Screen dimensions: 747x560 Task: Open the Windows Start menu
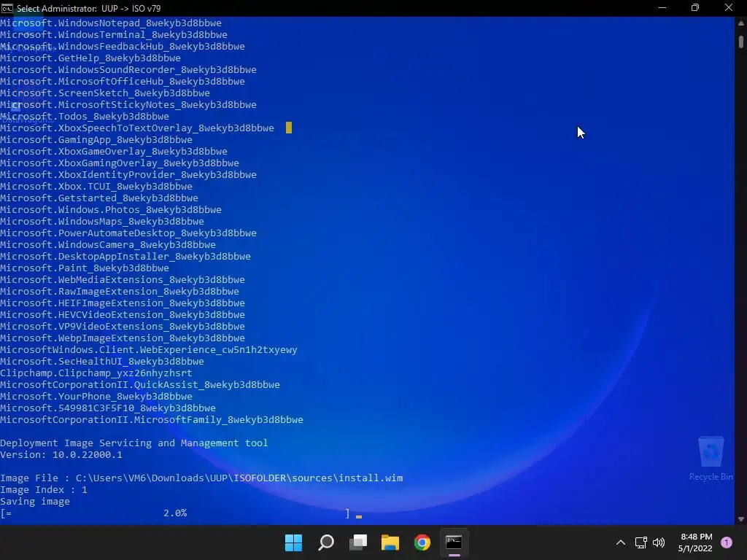293,542
